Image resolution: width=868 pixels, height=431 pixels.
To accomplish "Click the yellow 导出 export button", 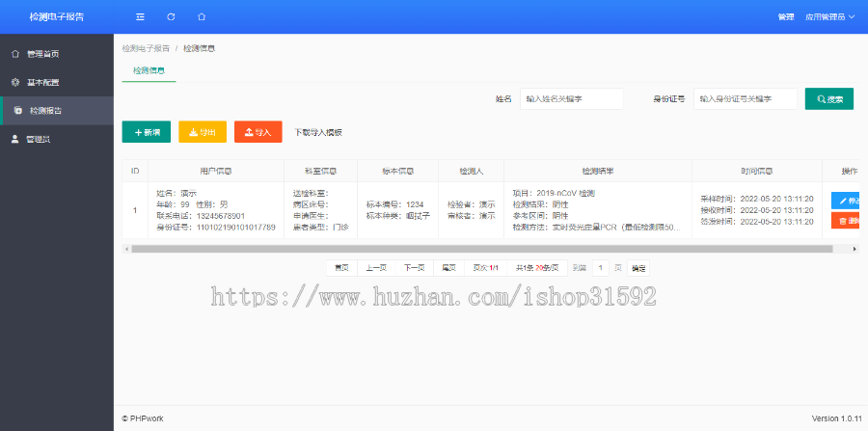I will 203,132.
